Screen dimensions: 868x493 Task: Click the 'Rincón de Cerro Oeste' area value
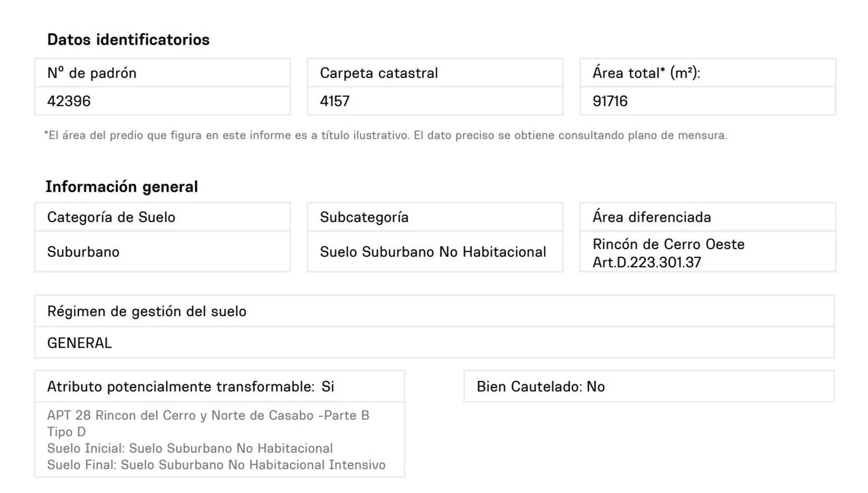click(668, 245)
